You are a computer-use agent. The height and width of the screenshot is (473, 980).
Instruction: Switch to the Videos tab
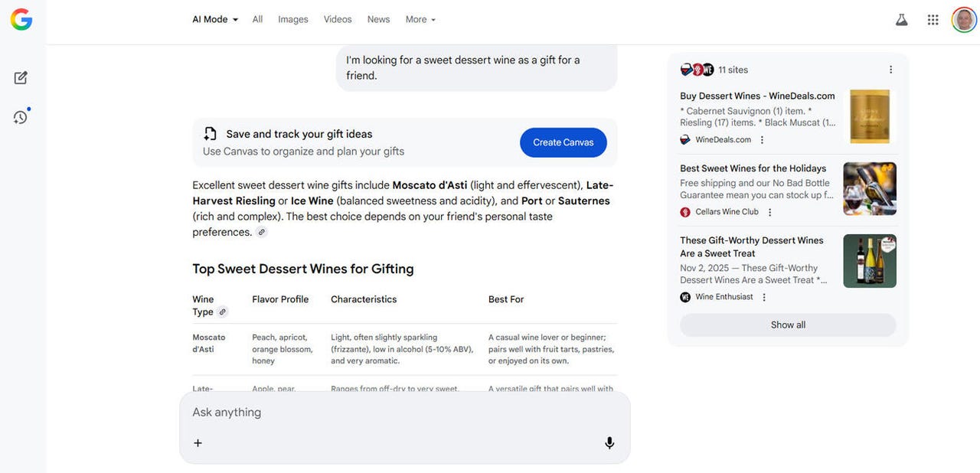(338, 20)
